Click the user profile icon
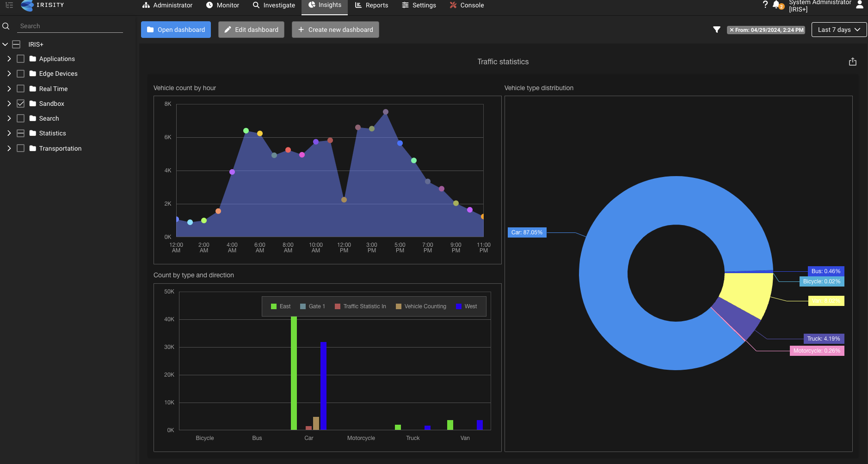868x464 pixels. pos(860,5)
